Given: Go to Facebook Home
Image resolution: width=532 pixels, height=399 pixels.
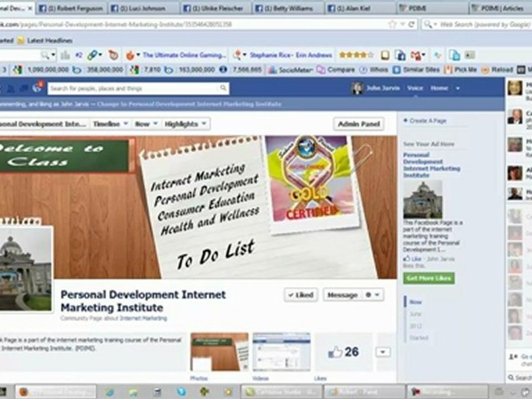Looking at the screenshot, I should point(439,88).
